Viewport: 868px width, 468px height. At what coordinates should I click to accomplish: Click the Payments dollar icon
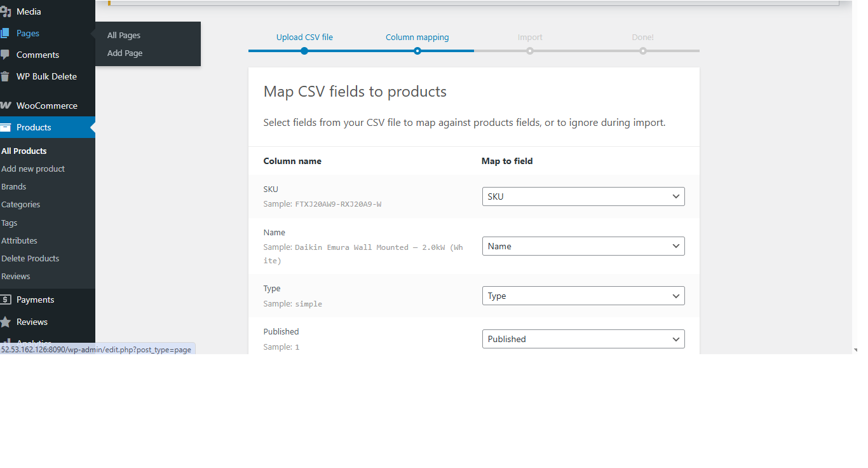tap(5, 299)
